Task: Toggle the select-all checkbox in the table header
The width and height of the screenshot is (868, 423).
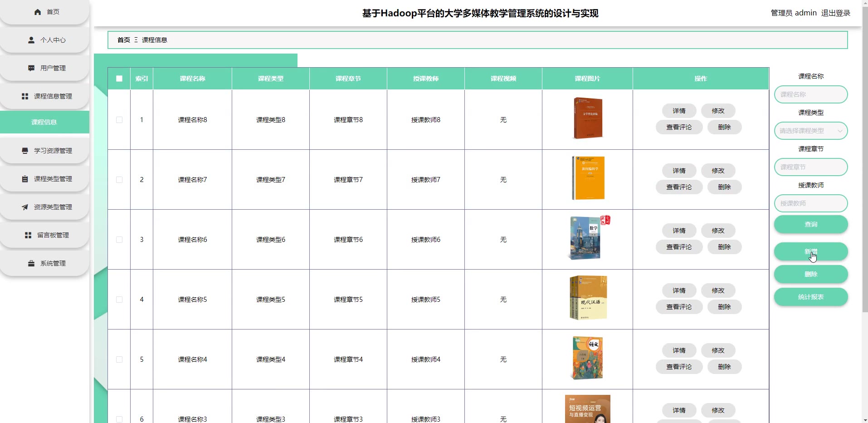Action: point(119,79)
